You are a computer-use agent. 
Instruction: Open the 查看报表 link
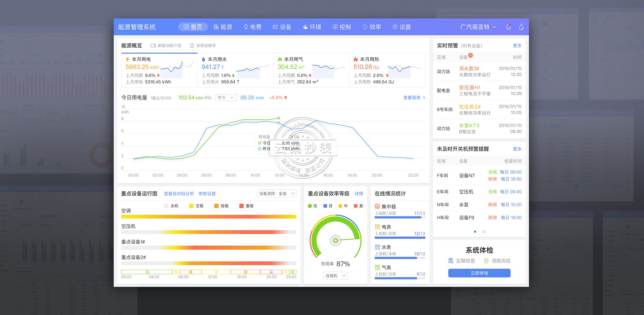tap(414, 98)
